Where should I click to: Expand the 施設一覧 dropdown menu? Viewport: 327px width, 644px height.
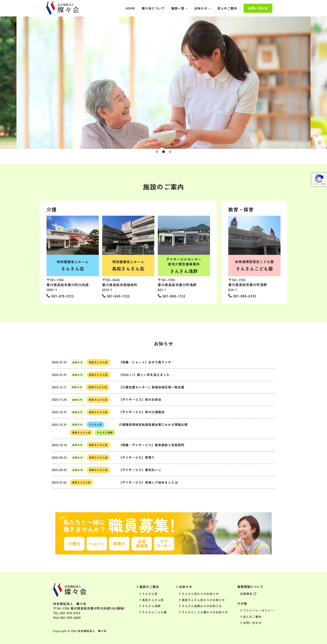179,8
